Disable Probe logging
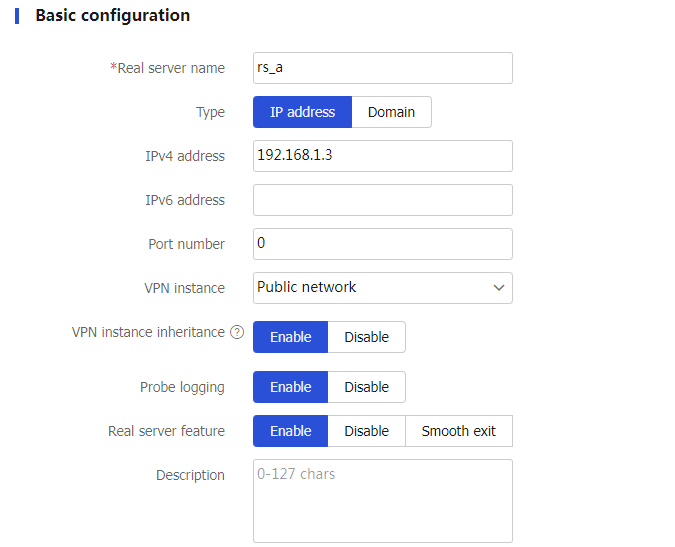The width and height of the screenshot is (675, 547). pyautogui.click(x=366, y=387)
